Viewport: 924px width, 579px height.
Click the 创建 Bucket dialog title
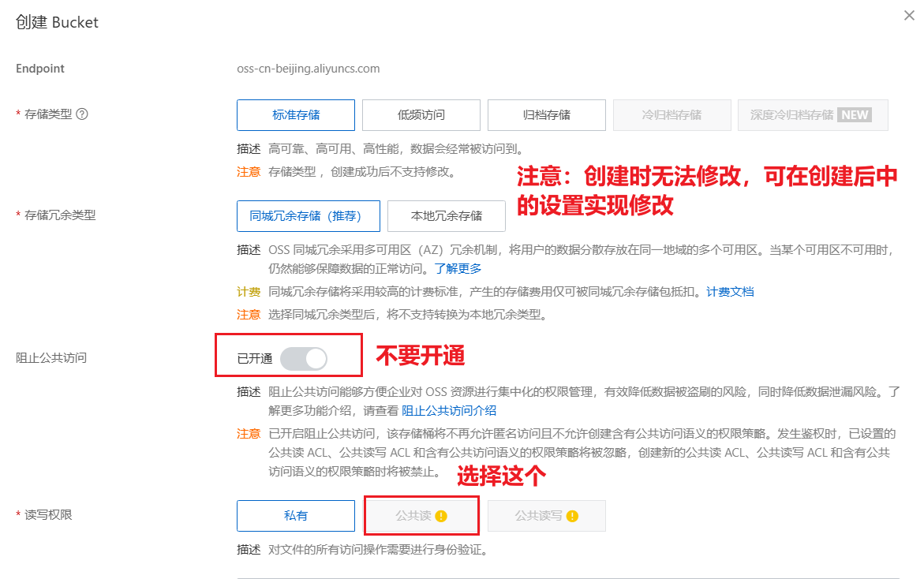tap(58, 22)
